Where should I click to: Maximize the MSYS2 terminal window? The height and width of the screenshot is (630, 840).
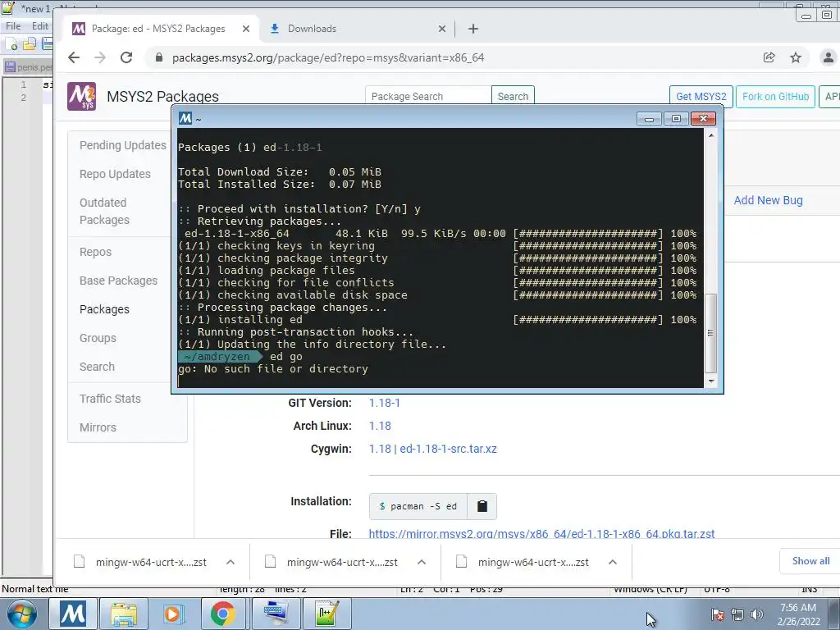[x=676, y=118]
